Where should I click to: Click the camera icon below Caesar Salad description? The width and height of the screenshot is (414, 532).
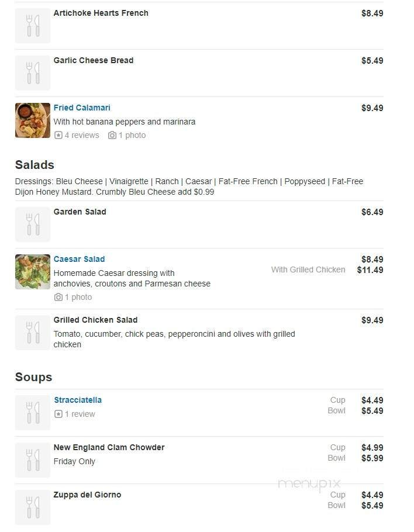point(58,297)
